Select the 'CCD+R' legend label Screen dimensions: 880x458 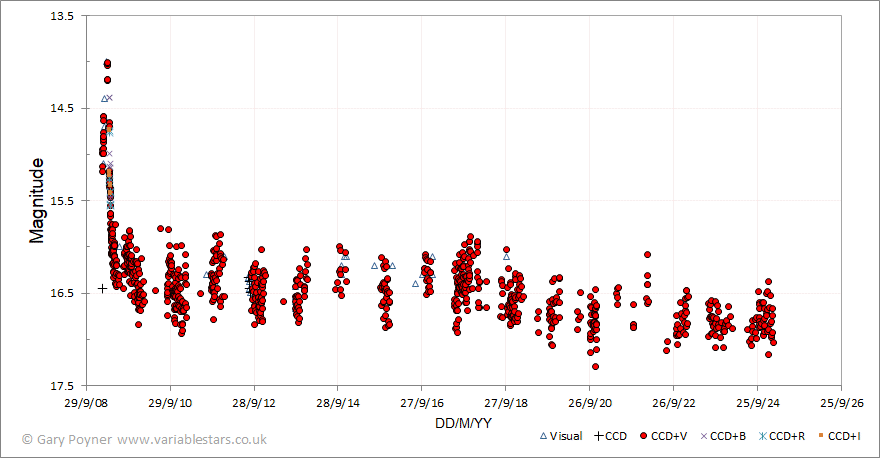787,436
